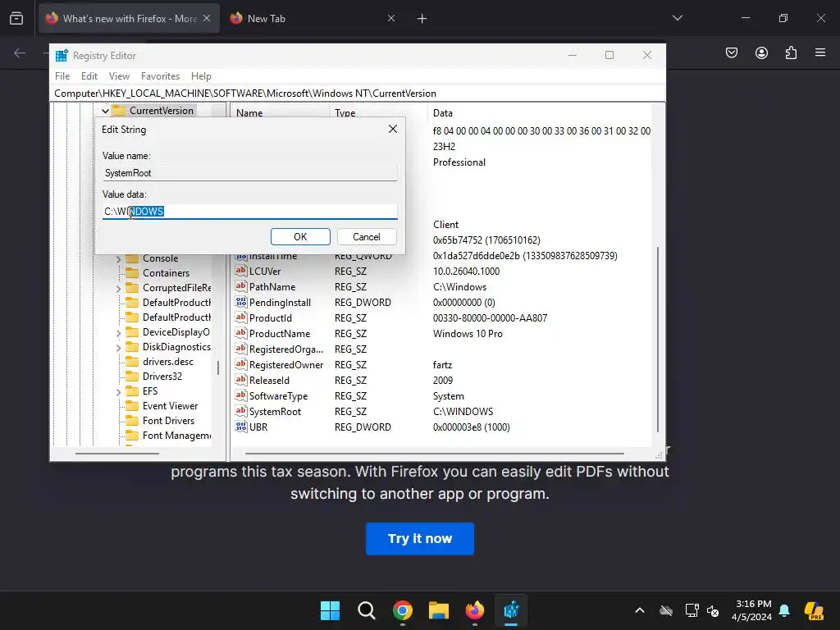Click the RegisteredOrganization string value icon

[x=241, y=349]
